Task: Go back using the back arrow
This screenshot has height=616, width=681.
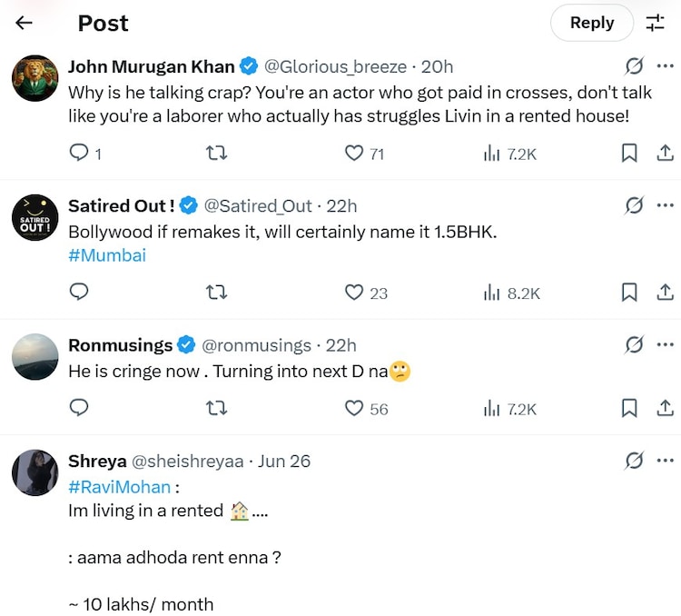Action: [25, 24]
